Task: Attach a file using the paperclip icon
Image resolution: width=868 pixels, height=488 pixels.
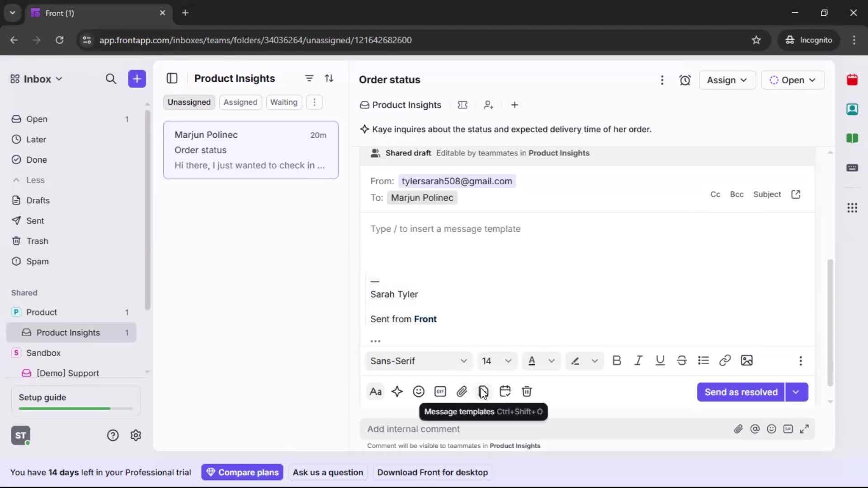Action: tap(462, 391)
